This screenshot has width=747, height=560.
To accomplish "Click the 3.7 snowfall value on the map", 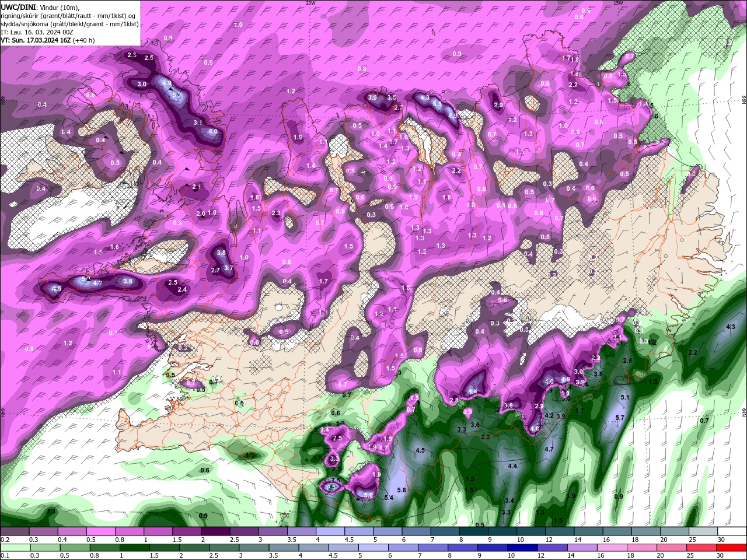I will (x=229, y=268).
